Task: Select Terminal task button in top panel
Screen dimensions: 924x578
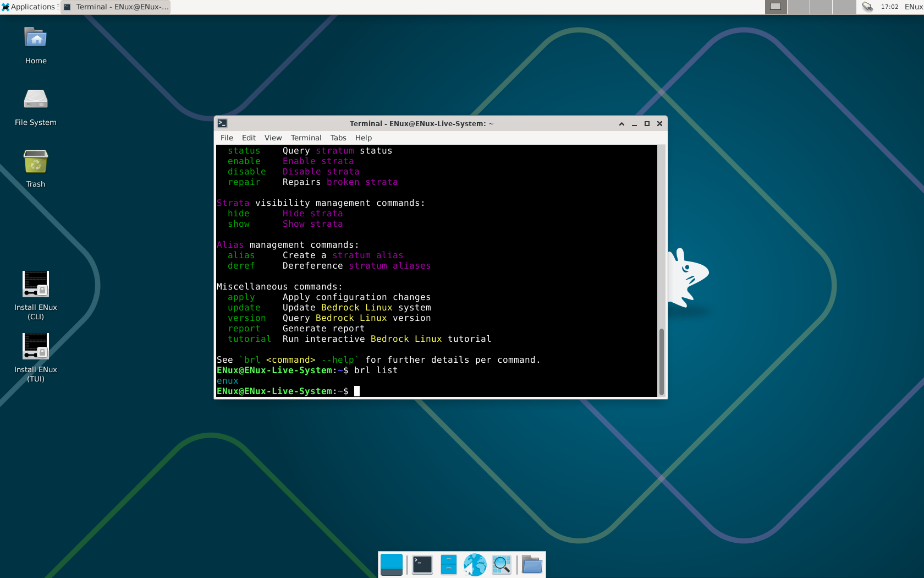Action: 116,7
